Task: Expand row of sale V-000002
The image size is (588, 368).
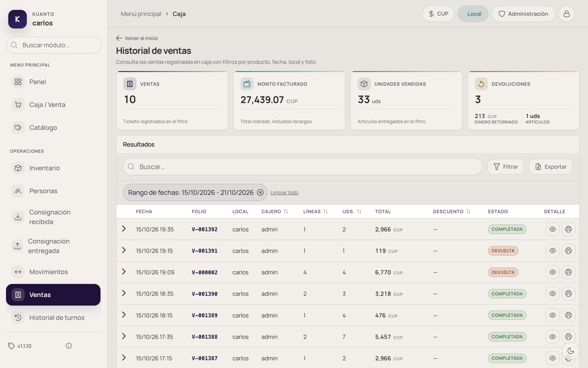Action: (124, 272)
